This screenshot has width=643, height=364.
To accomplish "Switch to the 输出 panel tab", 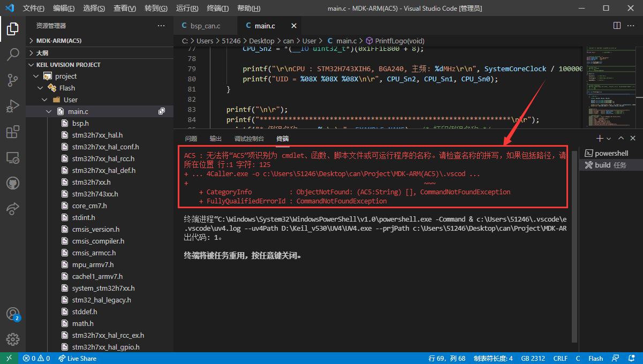I will point(215,138).
